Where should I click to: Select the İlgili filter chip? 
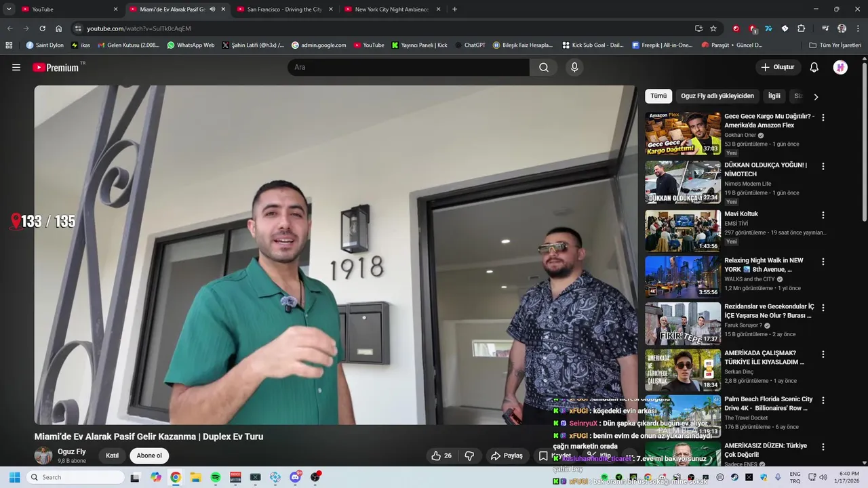(774, 96)
